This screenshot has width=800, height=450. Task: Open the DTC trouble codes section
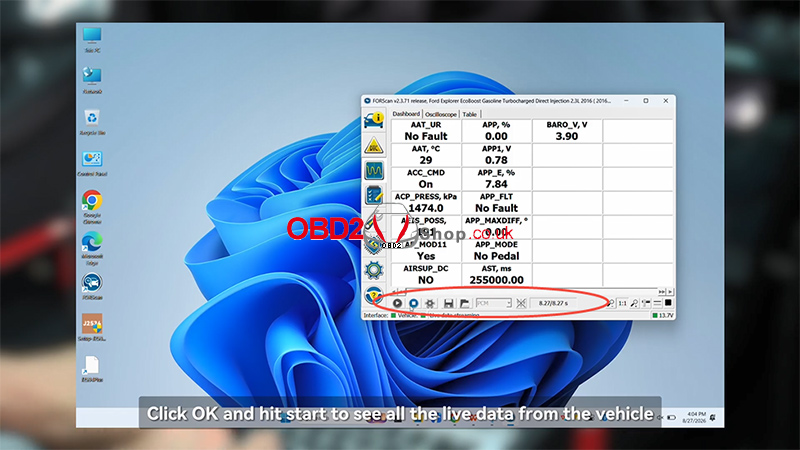point(374,146)
